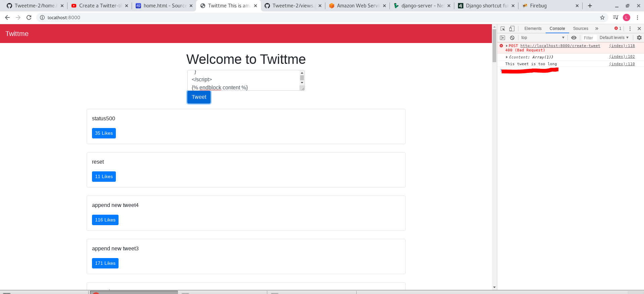The height and width of the screenshot is (294, 644).
Task: Click the 171 Likes button
Action: (105, 263)
